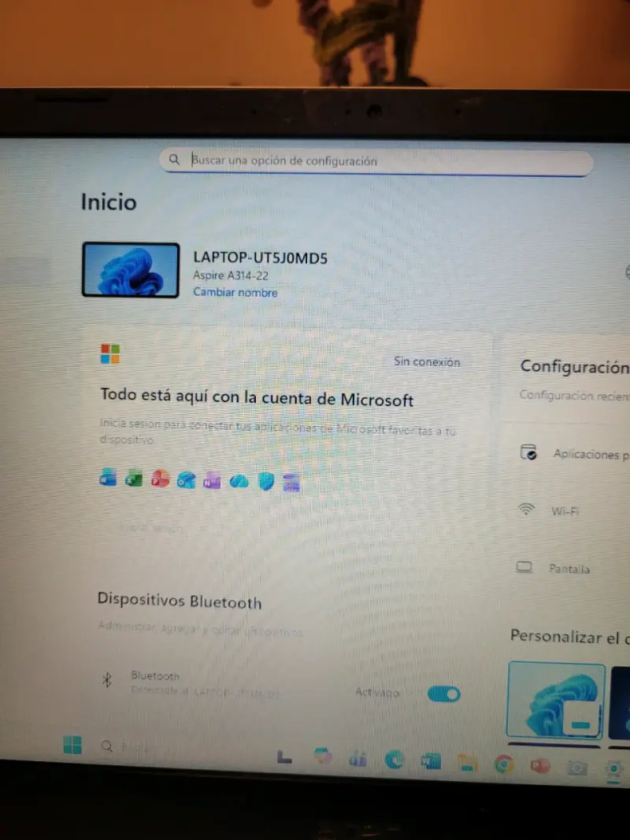Screen dimensions: 630x840
Task: Click the OneNote icon in Microsoft account card
Action: coord(212,480)
